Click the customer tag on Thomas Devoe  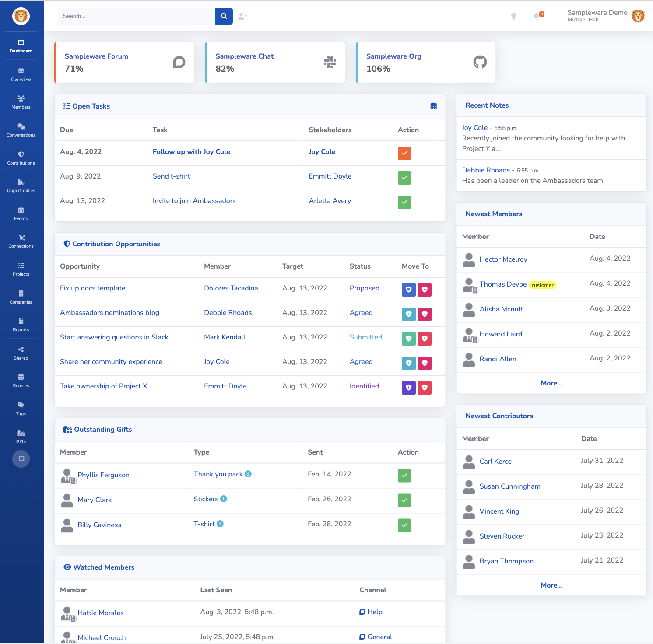(x=543, y=285)
